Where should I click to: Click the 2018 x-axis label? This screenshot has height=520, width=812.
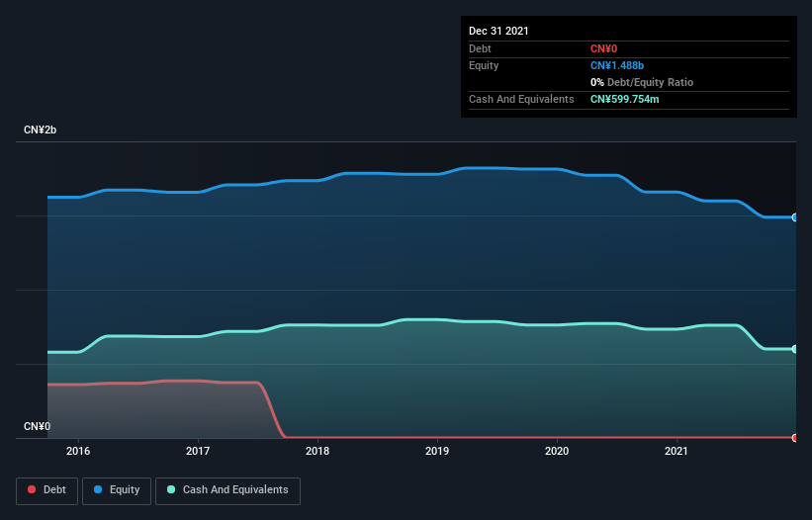pos(317,451)
